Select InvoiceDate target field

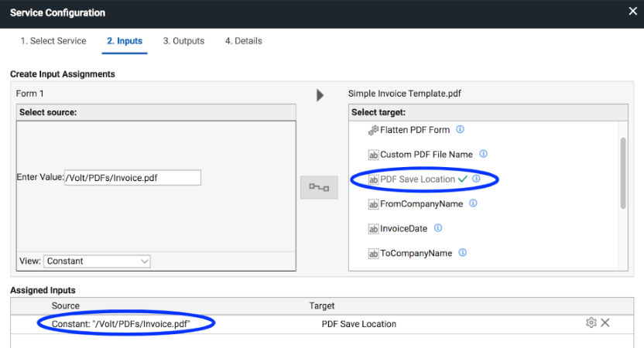tap(403, 229)
